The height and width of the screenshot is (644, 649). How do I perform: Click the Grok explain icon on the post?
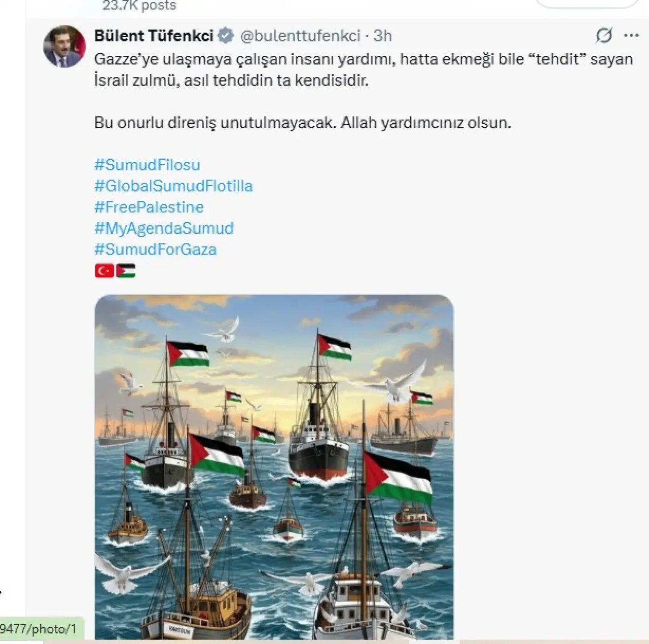tap(604, 35)
